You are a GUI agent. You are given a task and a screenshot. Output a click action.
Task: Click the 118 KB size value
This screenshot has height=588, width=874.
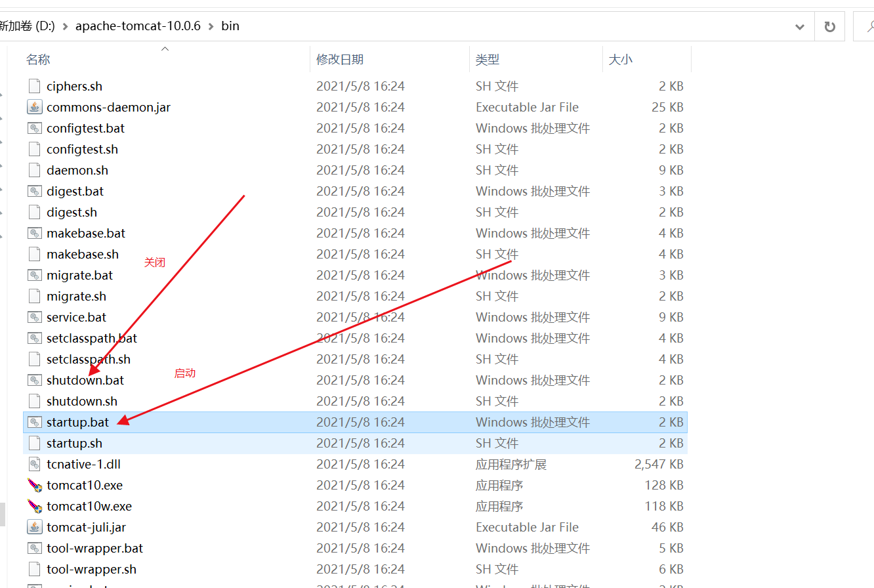click(x=664, y=506)
